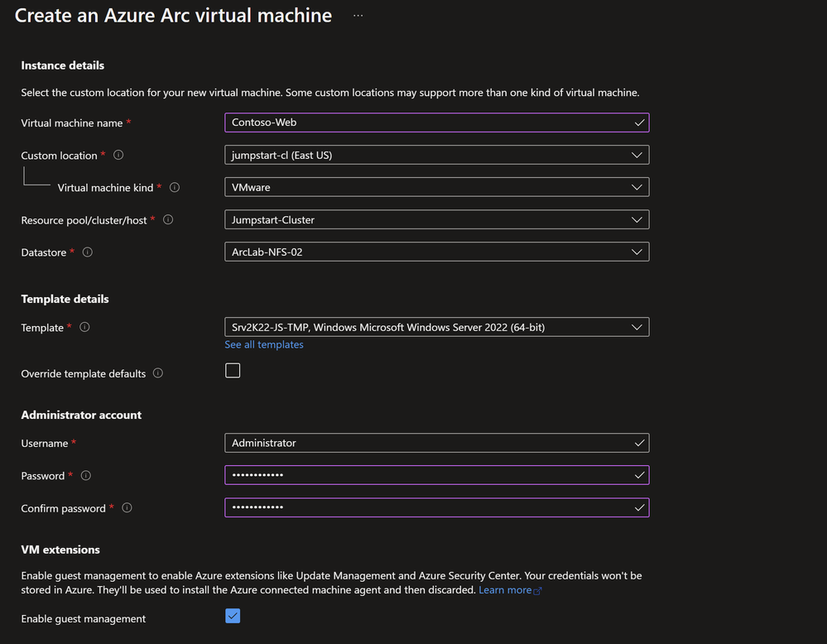Show info tooltip for Template
This screenshot has width=827, height=644.
tap(84, 327)
